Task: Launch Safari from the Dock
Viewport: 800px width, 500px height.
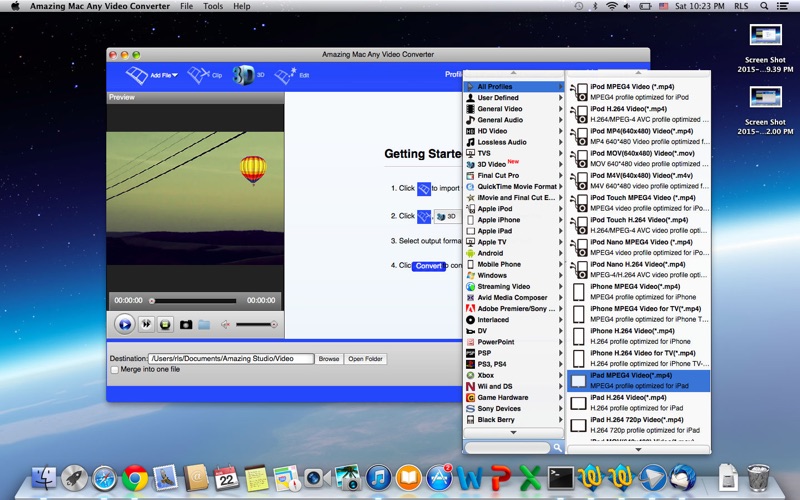Action: (104, 479)
